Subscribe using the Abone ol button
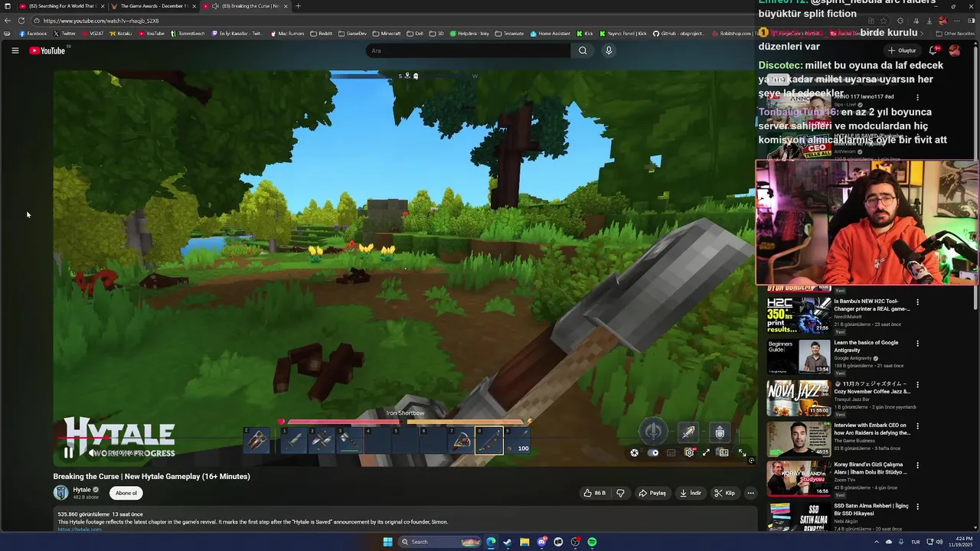This screenshot has width=980, height=551. [126, 493]
